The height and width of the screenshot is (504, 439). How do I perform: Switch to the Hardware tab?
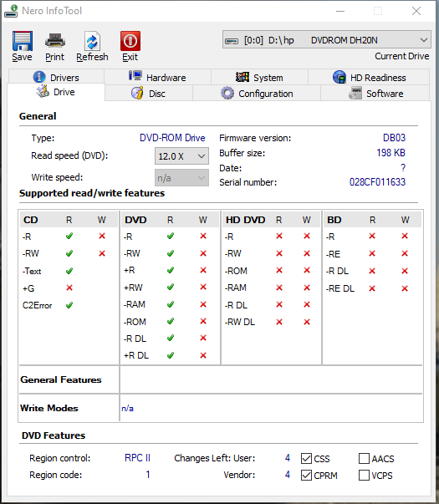click(x=157, y=77)
